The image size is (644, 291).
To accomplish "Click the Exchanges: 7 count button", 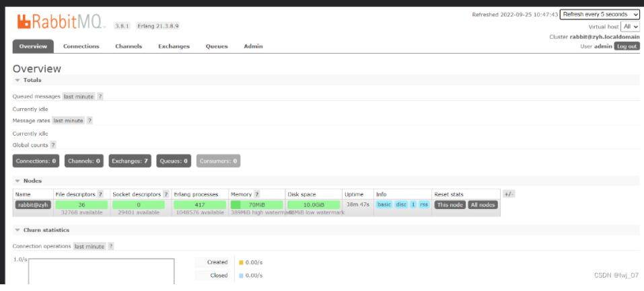I will tap(130, 161).
